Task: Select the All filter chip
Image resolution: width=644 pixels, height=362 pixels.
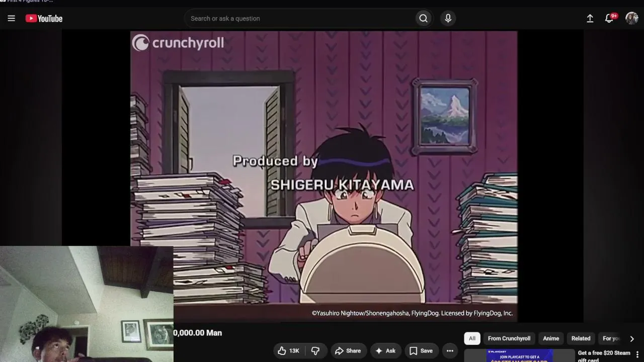Action: tap(472, 338)
